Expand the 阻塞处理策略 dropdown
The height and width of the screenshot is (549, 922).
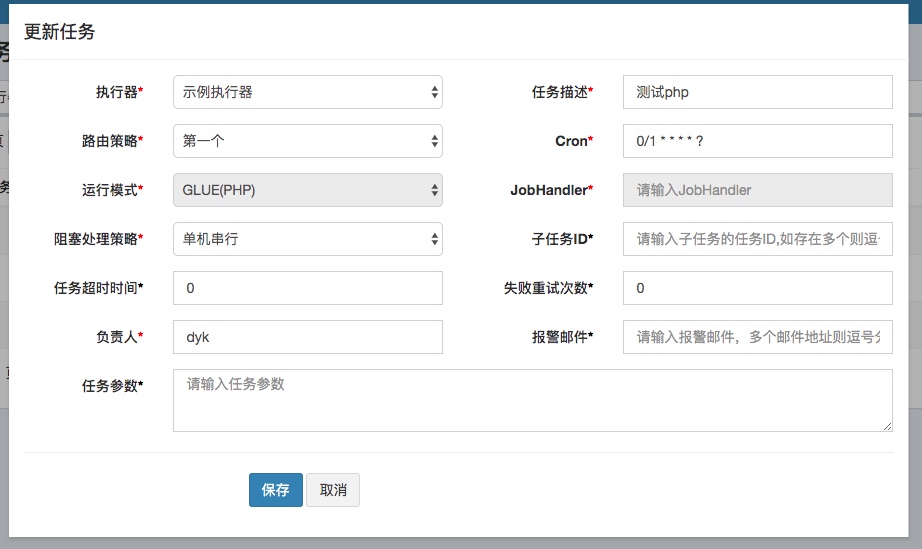(307, 239)
